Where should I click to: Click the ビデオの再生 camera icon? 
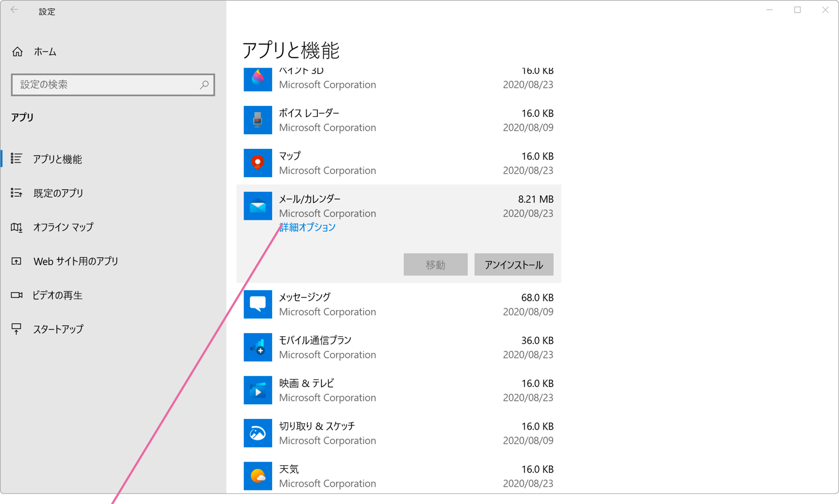(x=16, y=295)
